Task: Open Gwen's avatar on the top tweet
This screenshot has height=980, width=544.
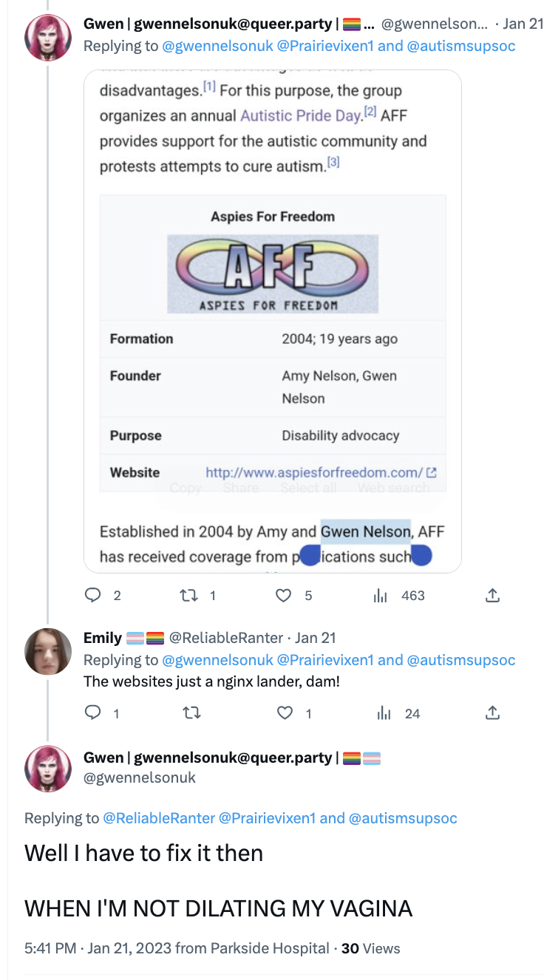Action: tap(48, 37)
